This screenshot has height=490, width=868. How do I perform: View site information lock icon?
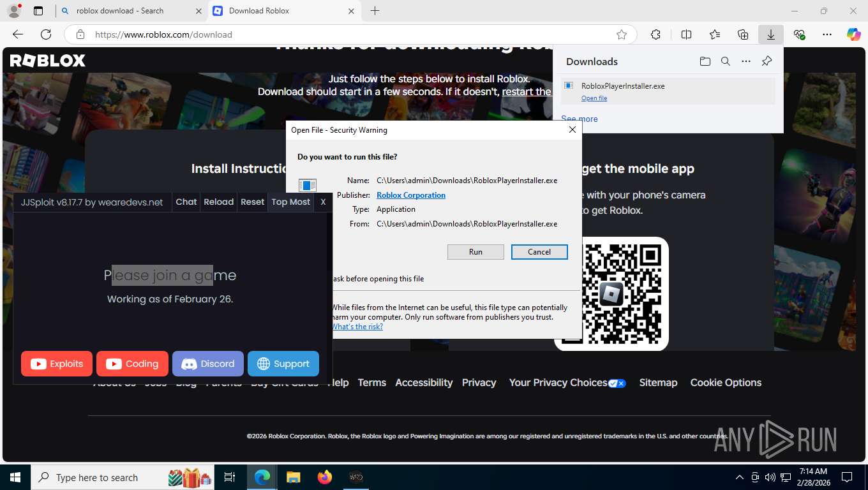(x=80, y=34)
